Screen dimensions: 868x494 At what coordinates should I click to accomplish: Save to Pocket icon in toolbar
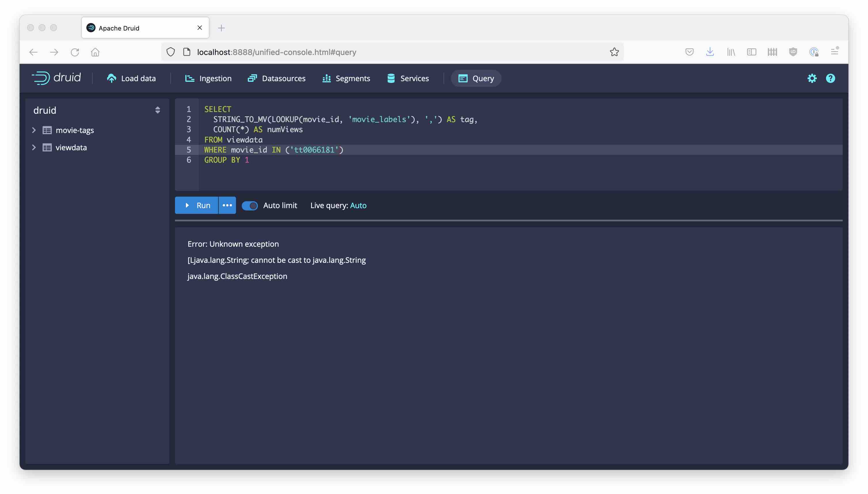tap(689, 52)
